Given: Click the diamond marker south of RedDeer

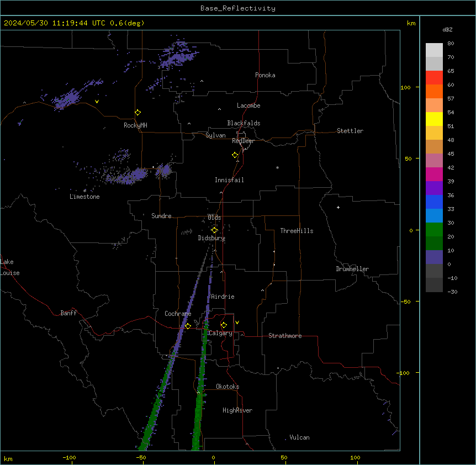Looking at the screenshot, I should 235,155.
